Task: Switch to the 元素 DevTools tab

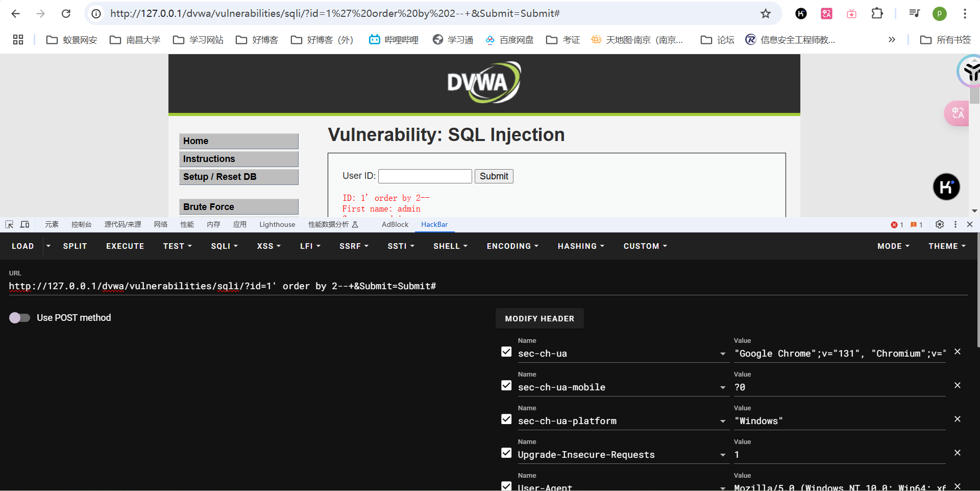Action: [x=52, y=224]
